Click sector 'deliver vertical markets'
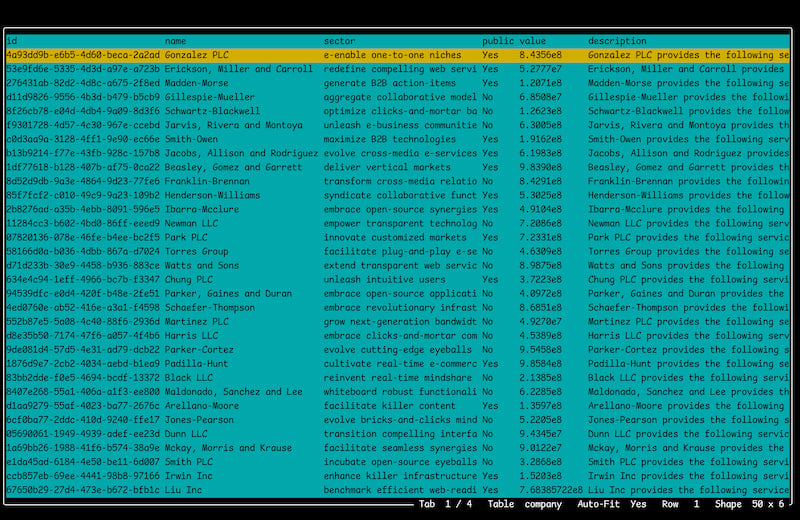This screenshot has height=520, width=800. click(x=387, y=167)
